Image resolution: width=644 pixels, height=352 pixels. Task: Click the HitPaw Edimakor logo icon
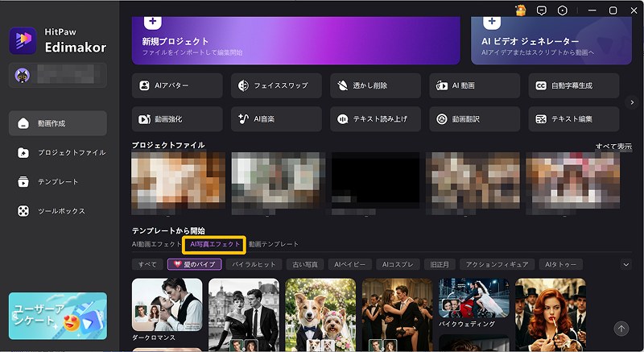[23, 40]
